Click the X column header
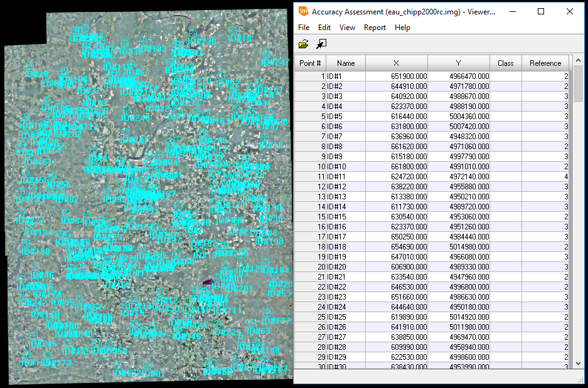 [397, 63]
